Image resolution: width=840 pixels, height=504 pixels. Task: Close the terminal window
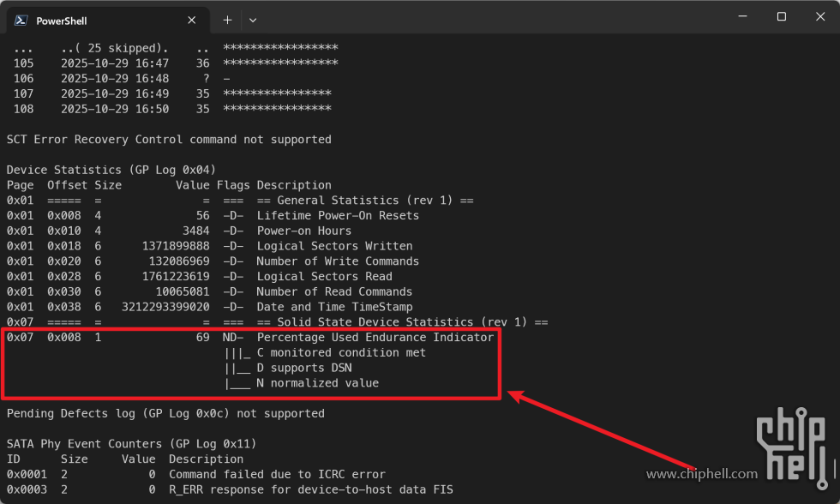click(x=819, y=17)
